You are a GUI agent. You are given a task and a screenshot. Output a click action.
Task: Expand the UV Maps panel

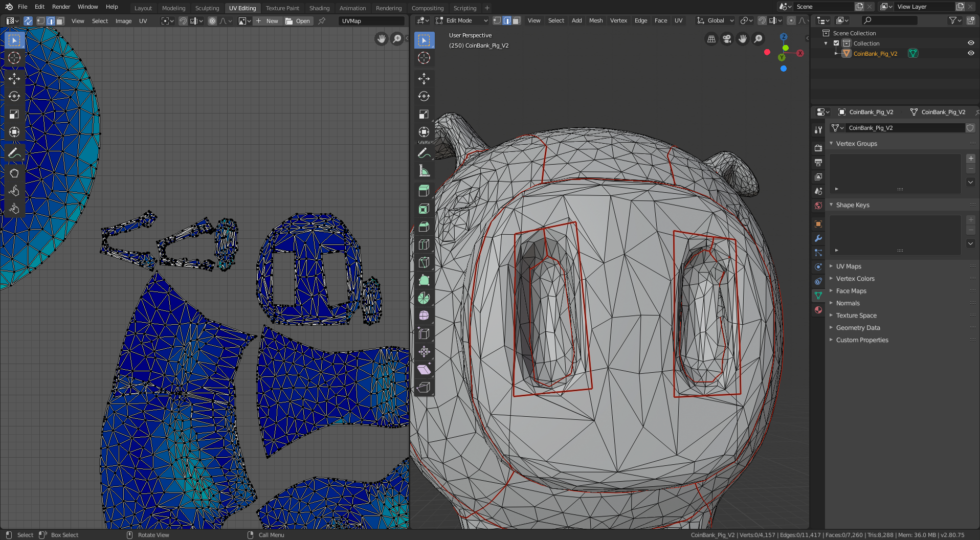(849, 266)
